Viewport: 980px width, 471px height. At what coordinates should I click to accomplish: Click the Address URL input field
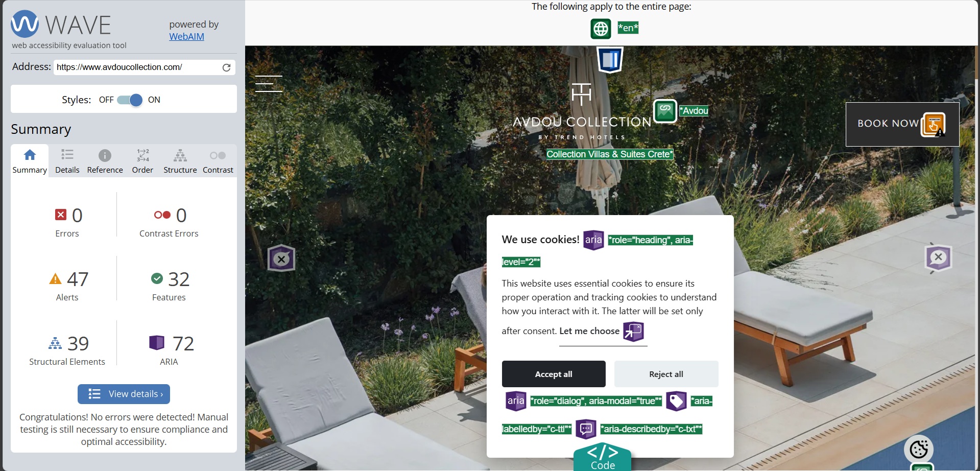coord(138,67)
